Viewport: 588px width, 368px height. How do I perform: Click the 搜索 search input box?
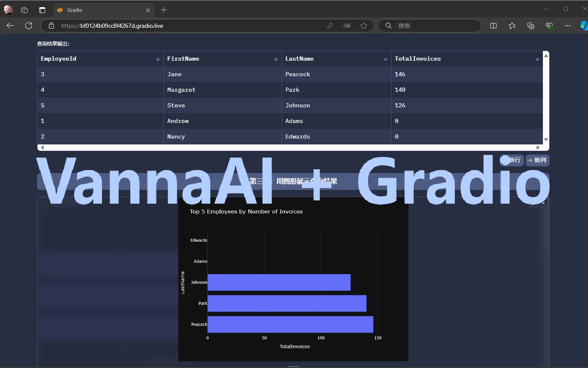click(434, 26)
